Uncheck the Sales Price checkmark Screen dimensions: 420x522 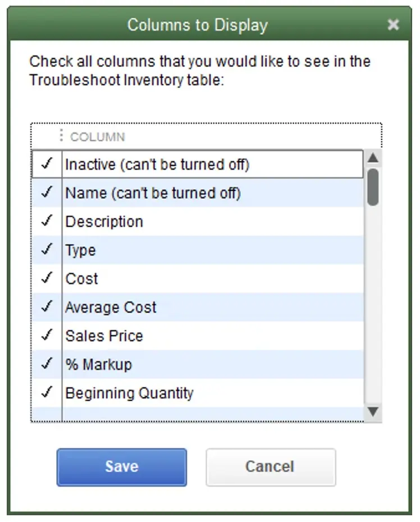pyautogui.click(x=47, y=336)
